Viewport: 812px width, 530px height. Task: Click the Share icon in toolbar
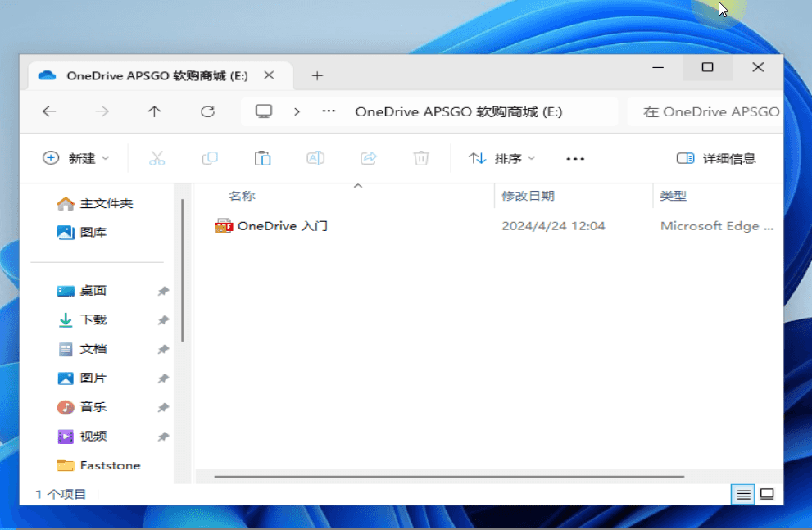pyautogui.click(x=368, y=158)
